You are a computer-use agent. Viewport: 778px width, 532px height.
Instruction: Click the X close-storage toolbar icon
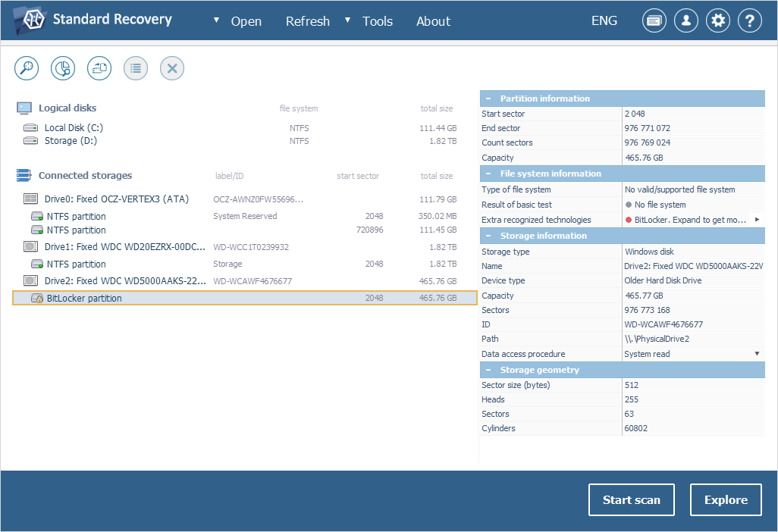[172, 68]
